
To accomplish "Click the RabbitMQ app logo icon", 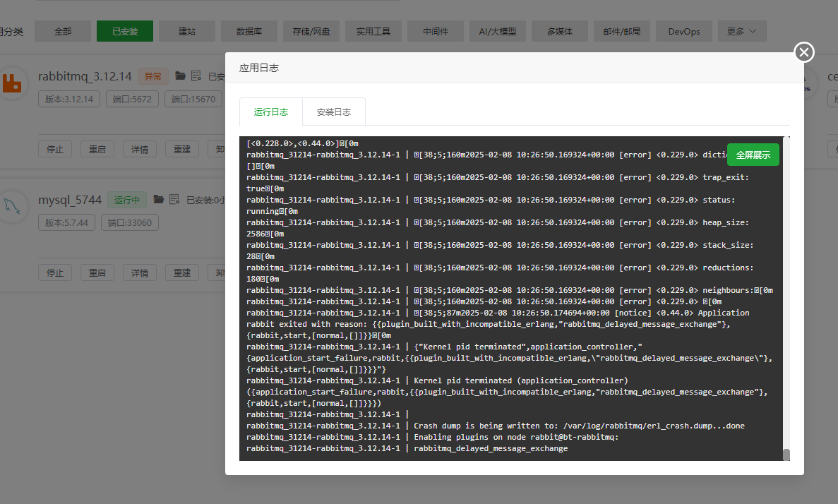I will click(x=12, y=83).
